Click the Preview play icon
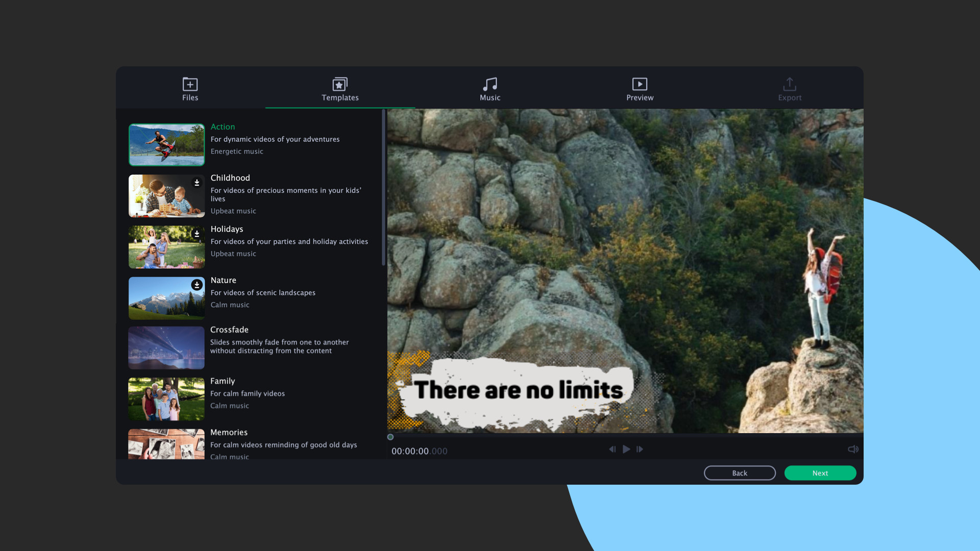The width and height of the screenshot is (980, 551). (640, 84)
